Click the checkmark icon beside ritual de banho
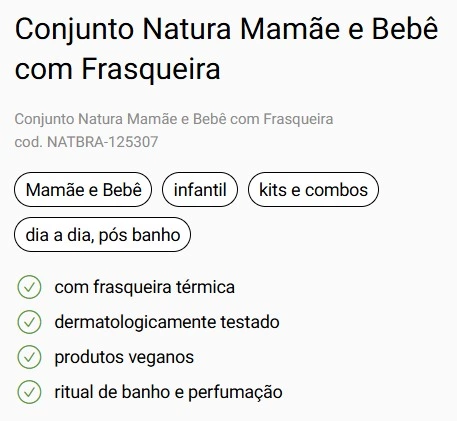 (29, 392)
